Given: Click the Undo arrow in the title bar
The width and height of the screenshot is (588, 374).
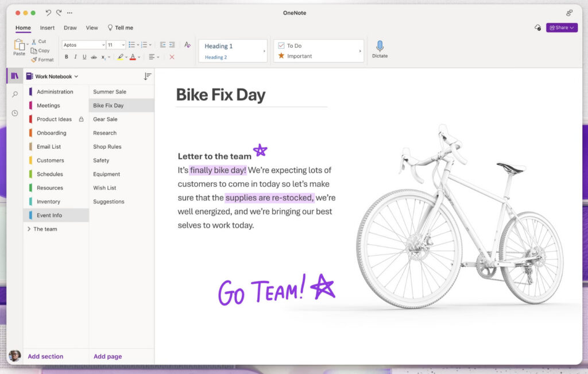Looking at the screenshot, I should (48, 13).
